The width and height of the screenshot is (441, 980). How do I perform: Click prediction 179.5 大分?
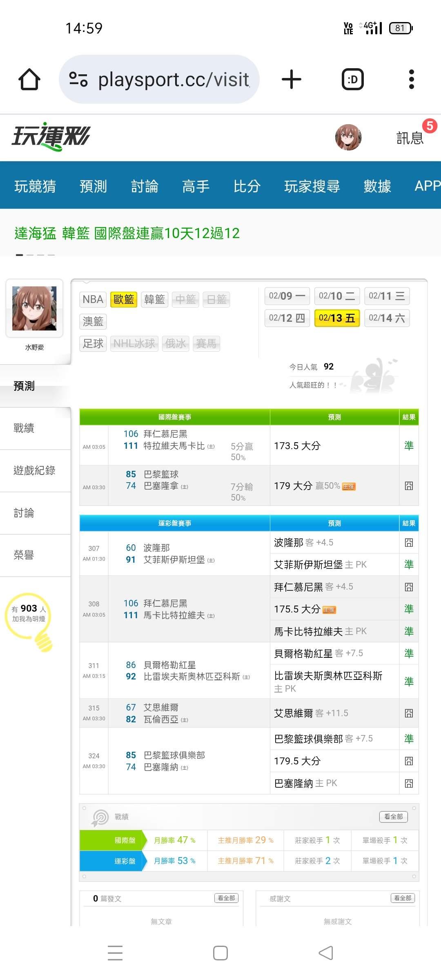tap(297, 761)
